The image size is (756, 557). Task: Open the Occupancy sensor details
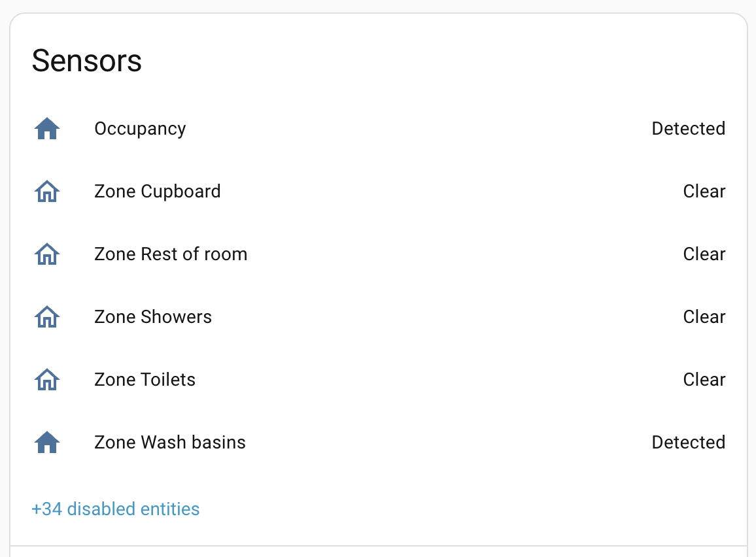pos(140,128)
